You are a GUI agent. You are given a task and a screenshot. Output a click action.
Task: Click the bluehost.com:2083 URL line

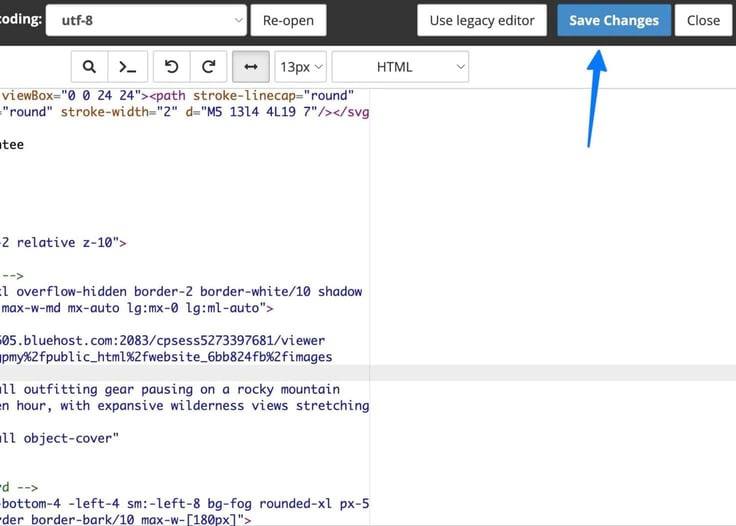162,340
